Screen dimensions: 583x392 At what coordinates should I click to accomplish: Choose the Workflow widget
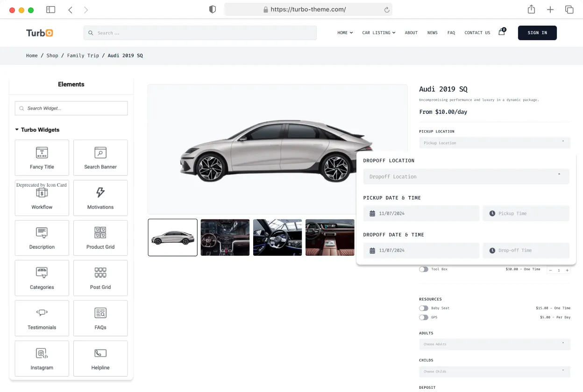point(42,198)
